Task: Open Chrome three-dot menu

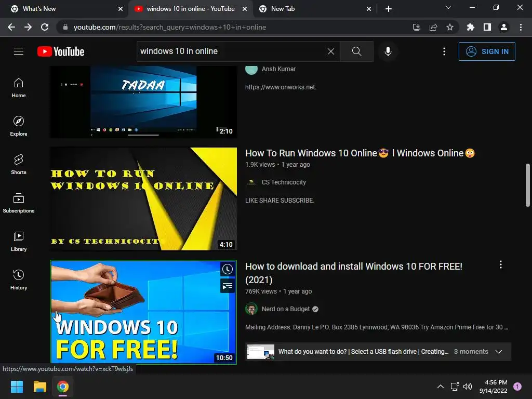Action: 521,27
